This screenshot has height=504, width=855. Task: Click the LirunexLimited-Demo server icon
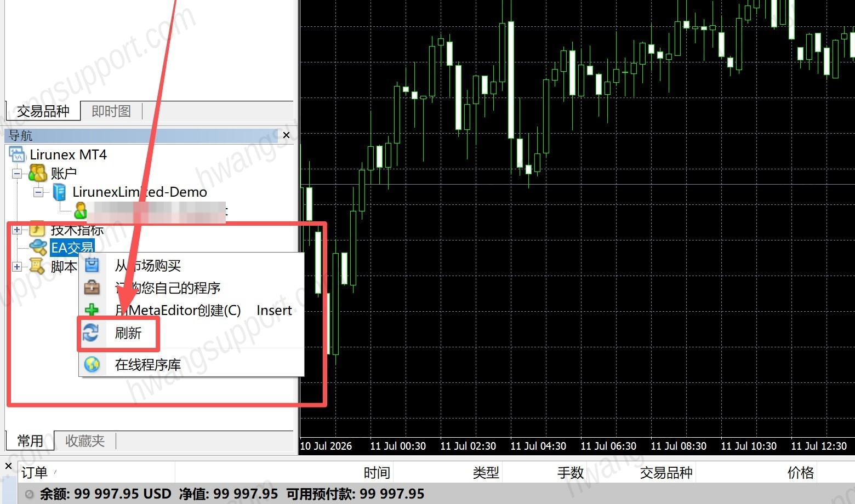click(59, 192)
